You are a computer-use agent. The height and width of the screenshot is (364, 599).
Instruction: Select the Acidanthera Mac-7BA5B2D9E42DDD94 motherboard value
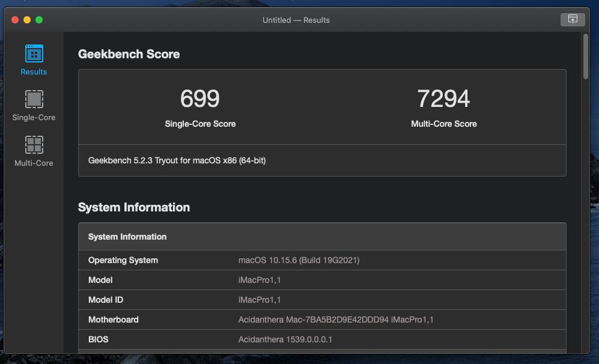(336, 320)
